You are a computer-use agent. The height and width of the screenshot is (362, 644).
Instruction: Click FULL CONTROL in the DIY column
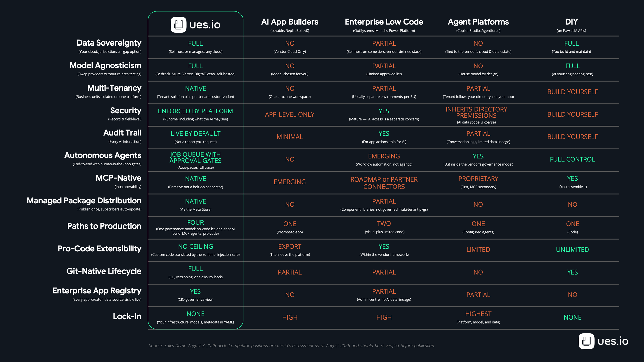click(x=572, y=159)
